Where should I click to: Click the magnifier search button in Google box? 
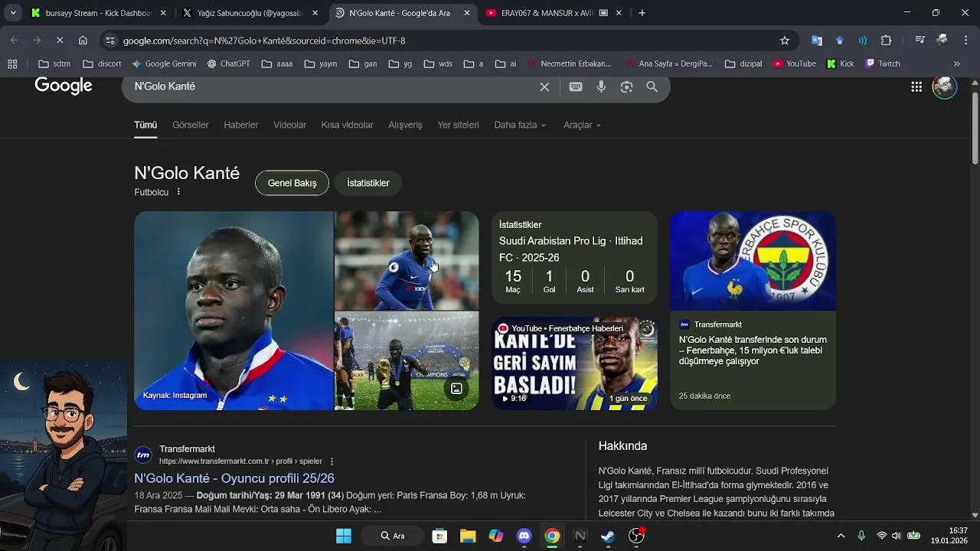(652, 87)
